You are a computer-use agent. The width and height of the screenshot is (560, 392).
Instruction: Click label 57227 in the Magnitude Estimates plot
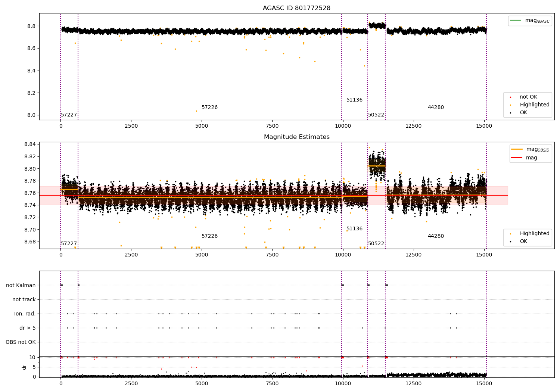pos(69,244)
